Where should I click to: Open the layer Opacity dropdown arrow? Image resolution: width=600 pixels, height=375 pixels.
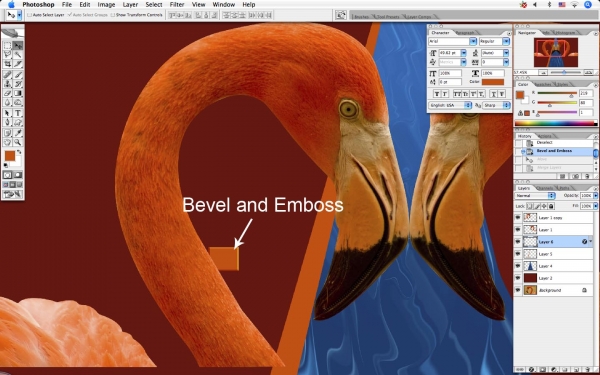(x=595, y=196)
